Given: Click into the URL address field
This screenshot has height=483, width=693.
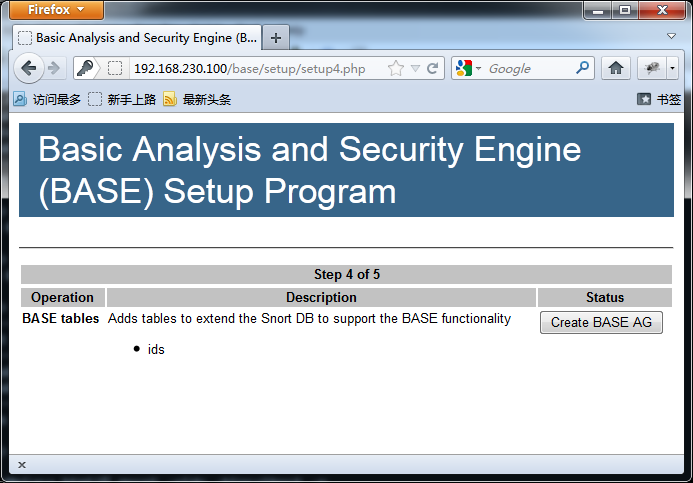Looking at the screenshot, I should tap(258, 68).
